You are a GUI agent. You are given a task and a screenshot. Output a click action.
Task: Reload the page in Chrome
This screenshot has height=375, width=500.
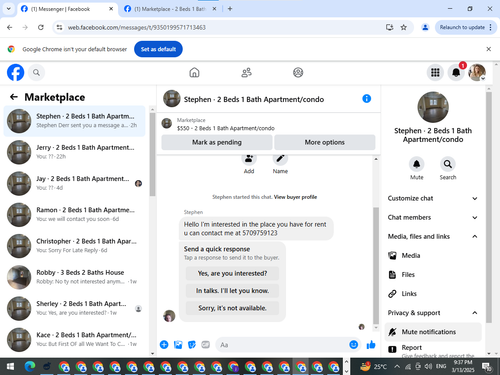(x=41, y=27)
